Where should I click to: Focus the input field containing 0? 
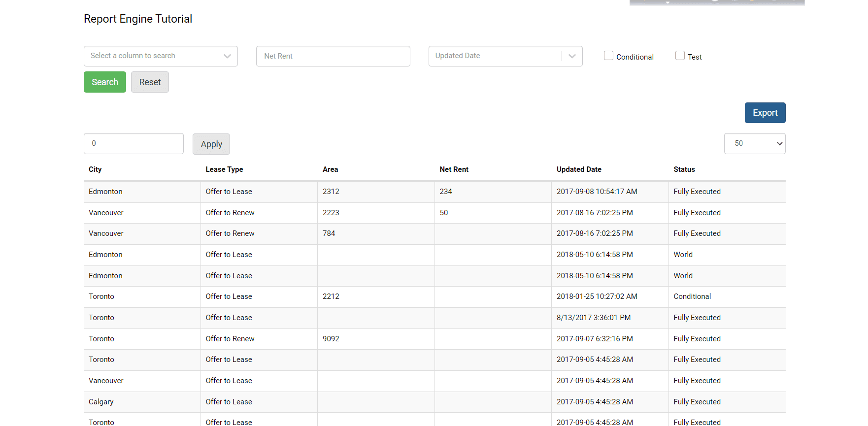click(134, 143)
